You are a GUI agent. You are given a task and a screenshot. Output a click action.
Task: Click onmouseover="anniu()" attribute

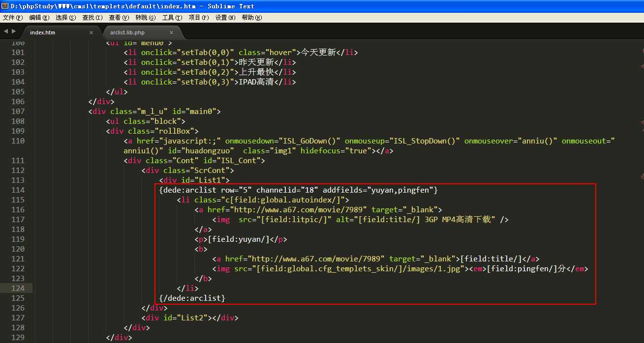point(511,141)
